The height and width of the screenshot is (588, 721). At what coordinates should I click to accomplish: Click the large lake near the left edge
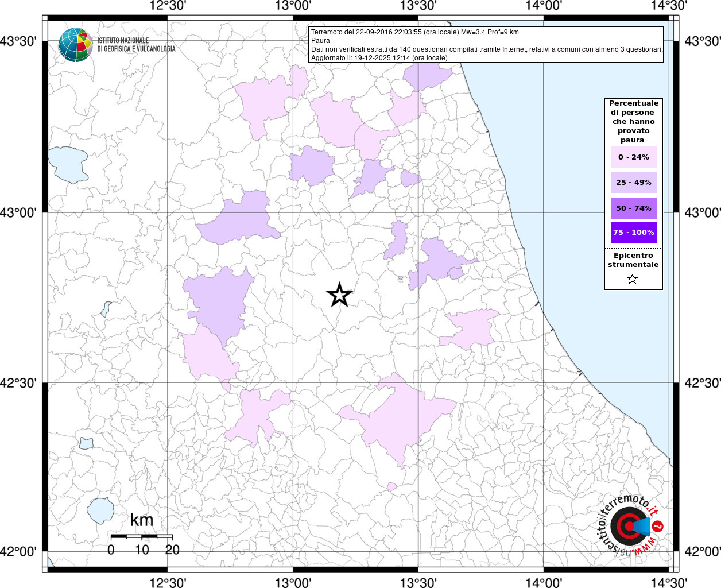tap(67, 164)
